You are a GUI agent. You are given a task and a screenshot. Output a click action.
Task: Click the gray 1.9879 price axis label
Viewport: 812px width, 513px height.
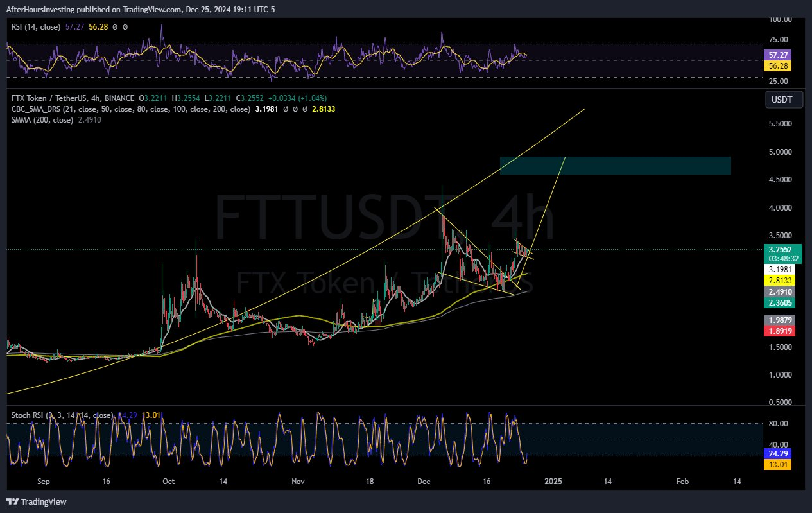coord(780,320)
